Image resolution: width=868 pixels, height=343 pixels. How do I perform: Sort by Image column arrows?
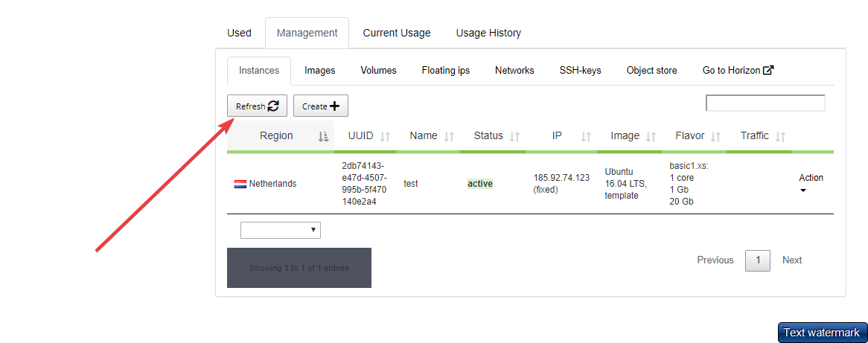point(651,136)
